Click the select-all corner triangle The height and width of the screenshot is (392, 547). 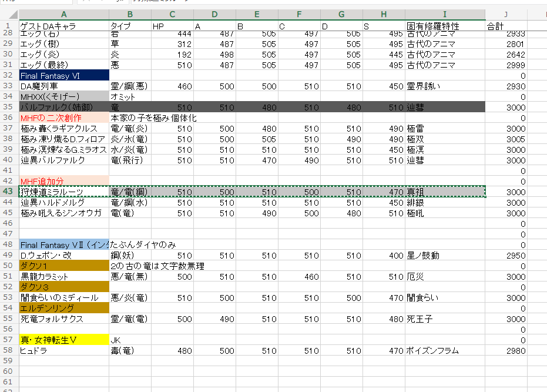click(x=14, y=14)
